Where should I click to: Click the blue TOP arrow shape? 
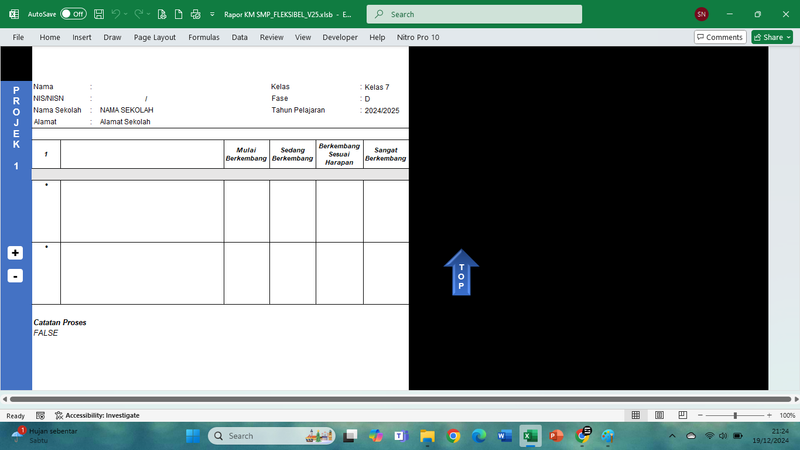[461, 272]
